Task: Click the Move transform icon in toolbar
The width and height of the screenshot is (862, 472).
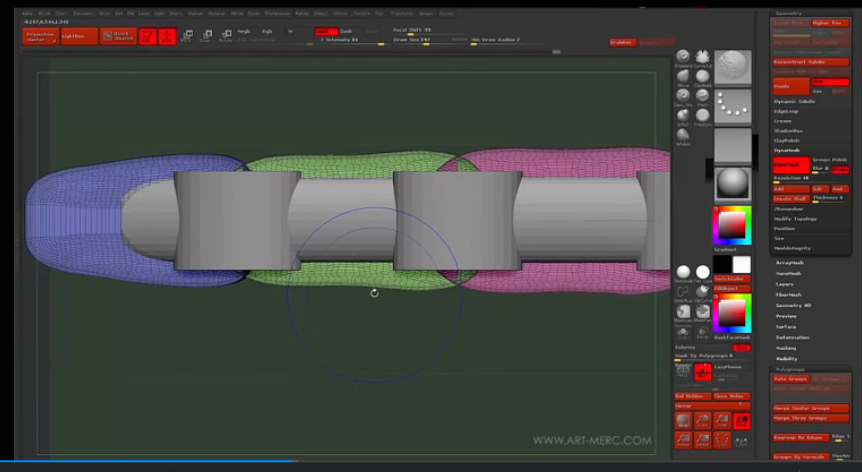Action: [x=187, y=36]
